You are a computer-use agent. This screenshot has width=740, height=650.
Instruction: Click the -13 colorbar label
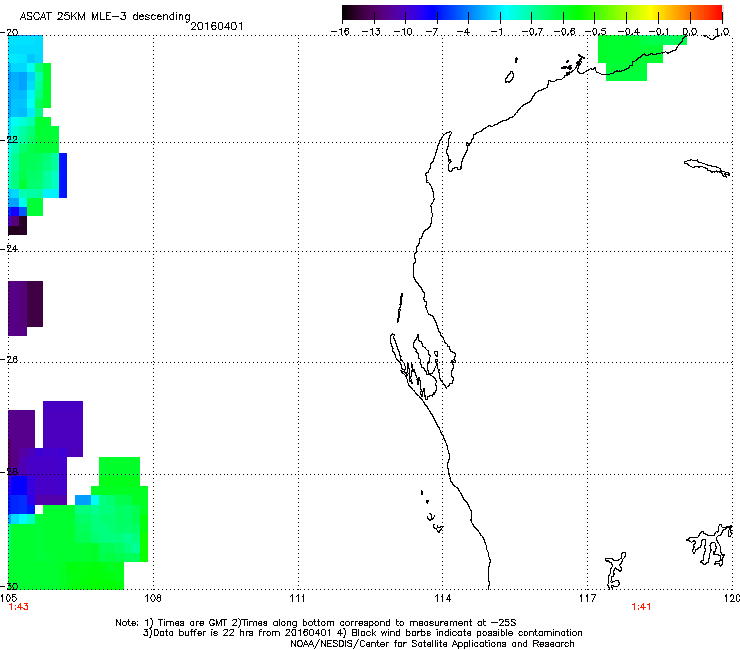[371, 32]
